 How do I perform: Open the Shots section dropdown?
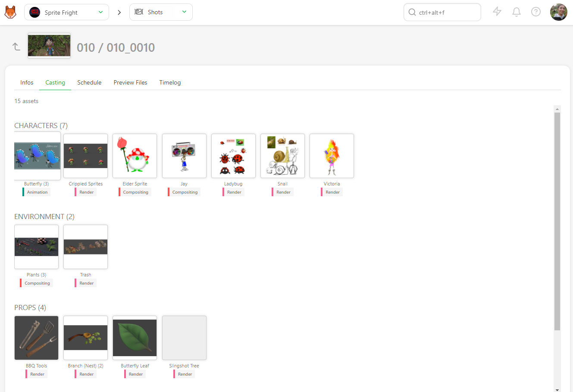pos(161,12)
